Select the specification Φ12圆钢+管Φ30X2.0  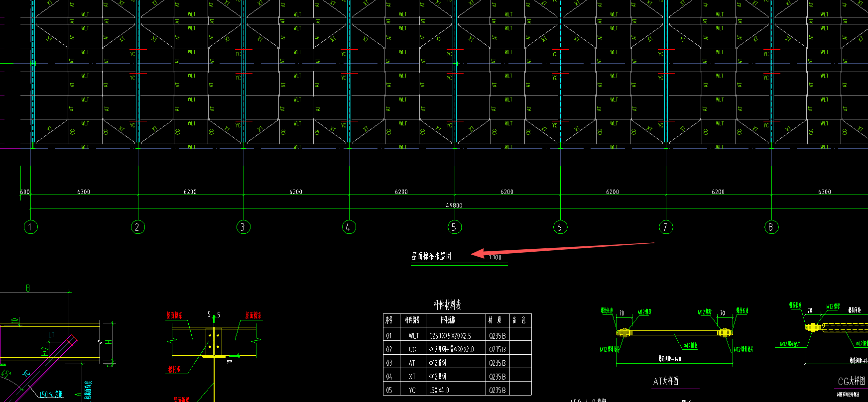click(452, 350)
